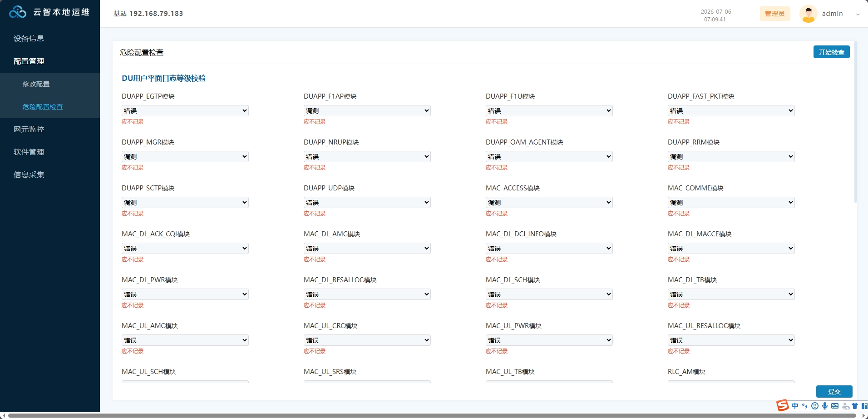Click the DU用户平面日志等级校验 section heading

click(163, 78)
